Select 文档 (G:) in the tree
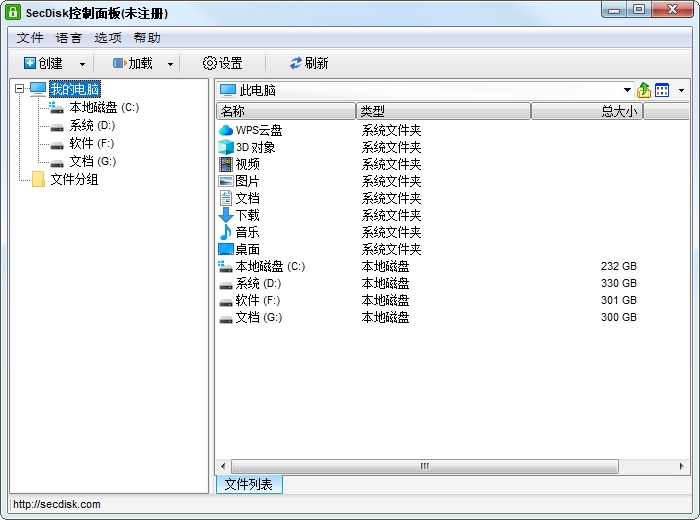Viewport: 700px width, 520px height. click(x=92, y=161)
